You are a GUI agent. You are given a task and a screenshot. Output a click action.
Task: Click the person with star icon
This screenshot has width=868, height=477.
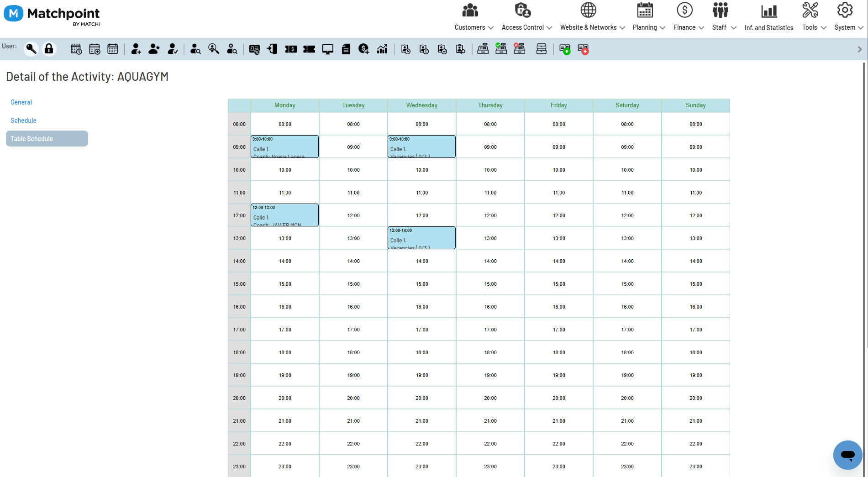click(154, 49)
